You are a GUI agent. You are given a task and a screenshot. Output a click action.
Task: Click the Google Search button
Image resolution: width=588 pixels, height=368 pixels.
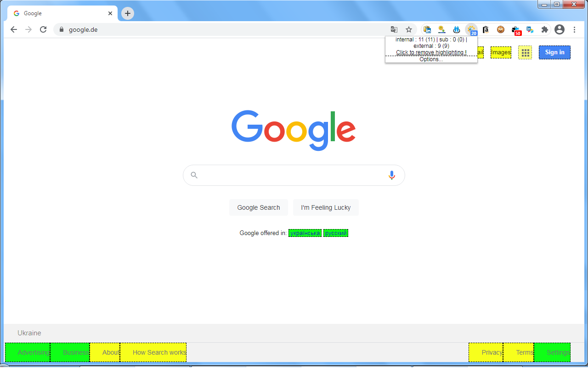(x=259, y=207)
